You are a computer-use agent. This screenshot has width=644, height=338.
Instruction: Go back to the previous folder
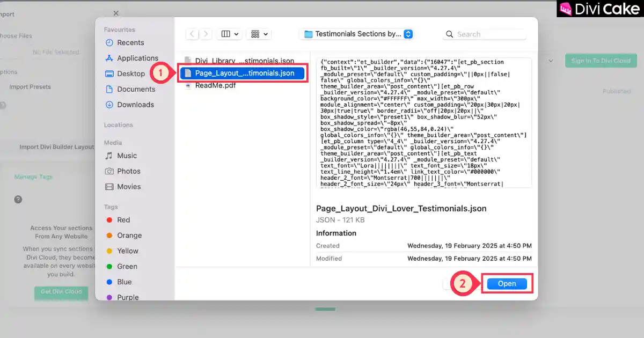coord(192,34)
